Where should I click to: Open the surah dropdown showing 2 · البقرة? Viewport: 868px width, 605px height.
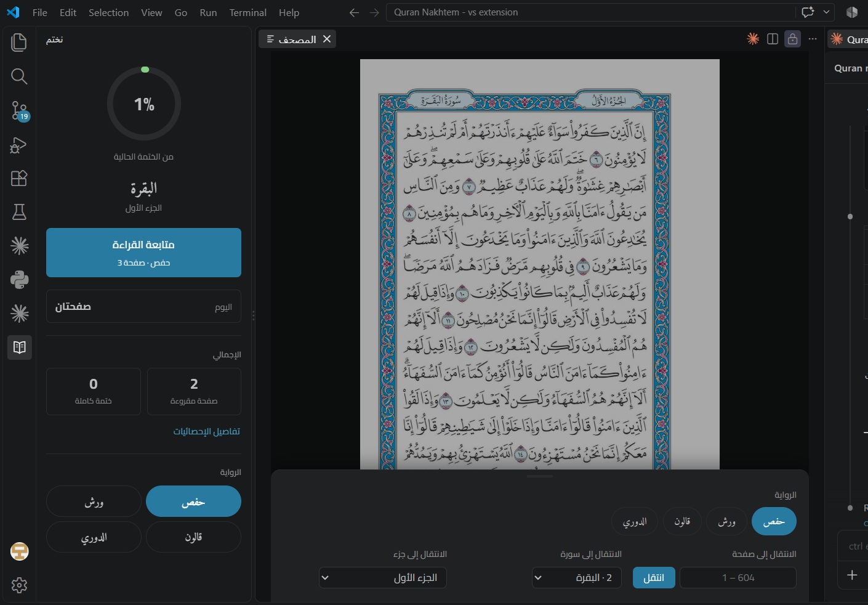(x=577, y=577)
